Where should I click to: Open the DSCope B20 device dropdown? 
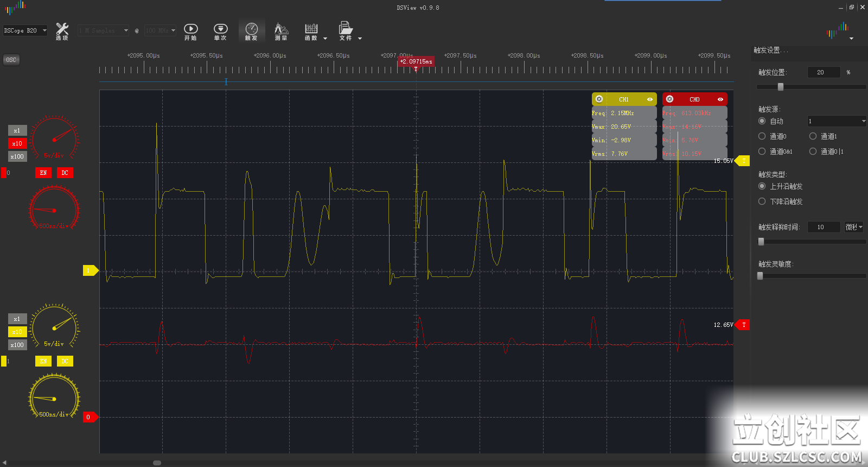tap(25, 30)
